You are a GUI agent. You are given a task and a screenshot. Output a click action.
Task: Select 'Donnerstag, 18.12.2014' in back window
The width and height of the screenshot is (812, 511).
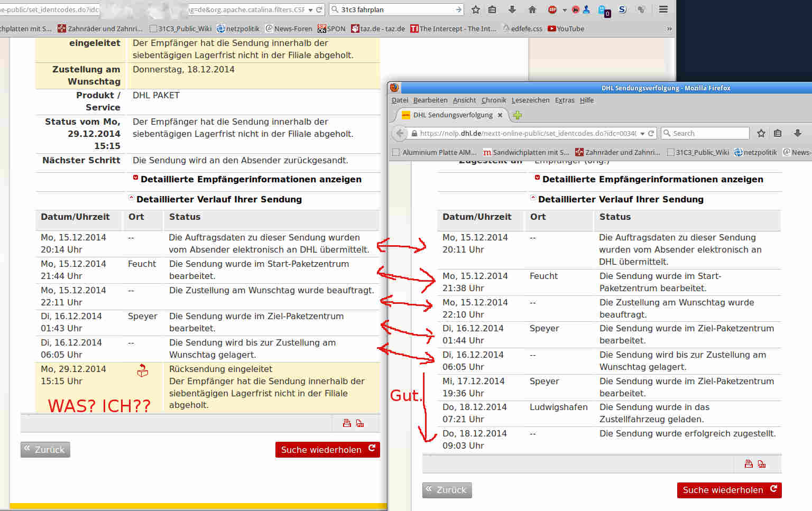tap(183, 69)
